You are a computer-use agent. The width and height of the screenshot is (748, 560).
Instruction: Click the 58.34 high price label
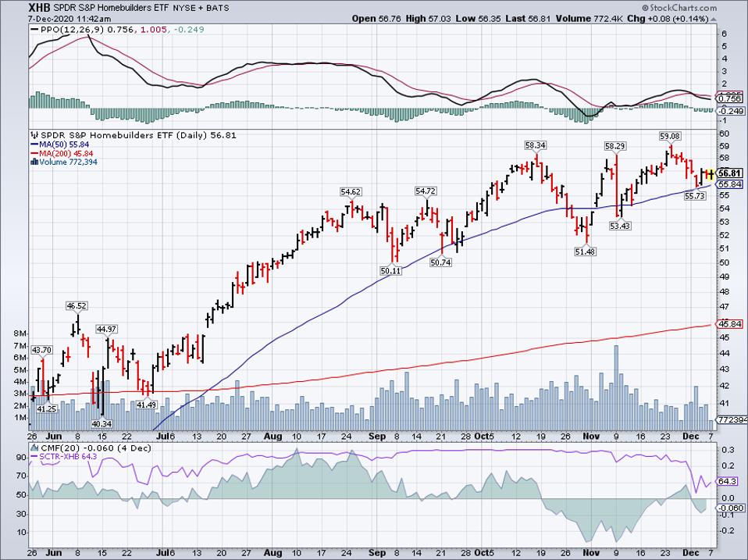[x=536, y=145]
